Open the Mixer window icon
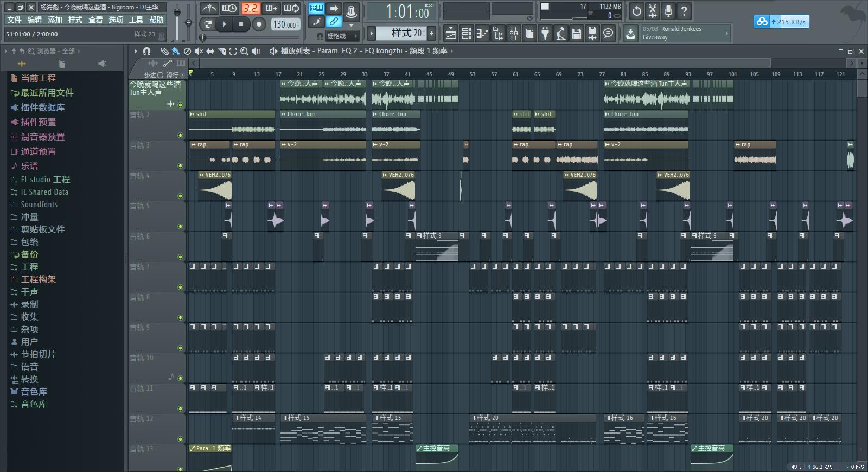The height and width of the screenshot is (472, 868). click(513, 34)
